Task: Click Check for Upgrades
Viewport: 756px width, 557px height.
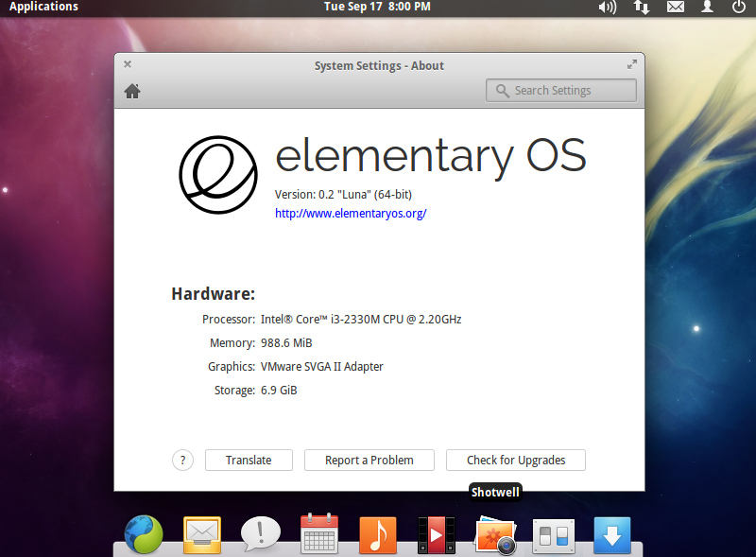Action: click(516, 460)
